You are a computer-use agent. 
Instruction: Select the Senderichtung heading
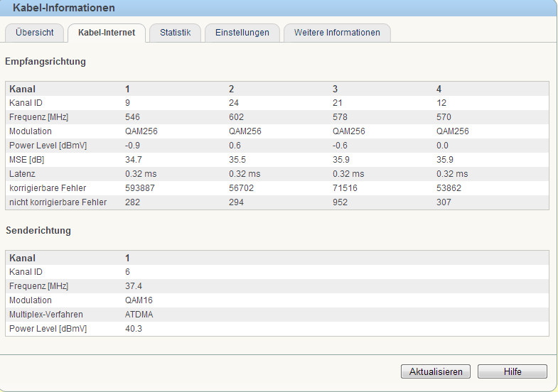coord(38,230)
